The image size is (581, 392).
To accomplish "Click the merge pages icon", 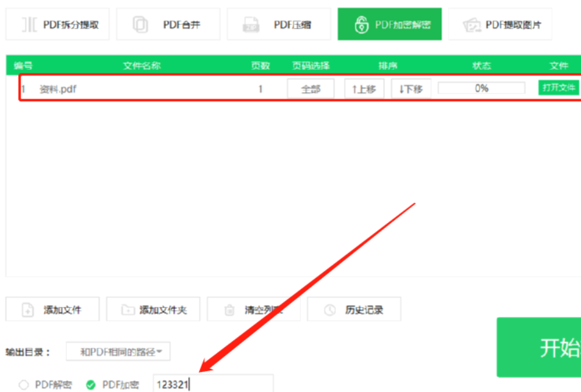I will (x=140, y=25).
